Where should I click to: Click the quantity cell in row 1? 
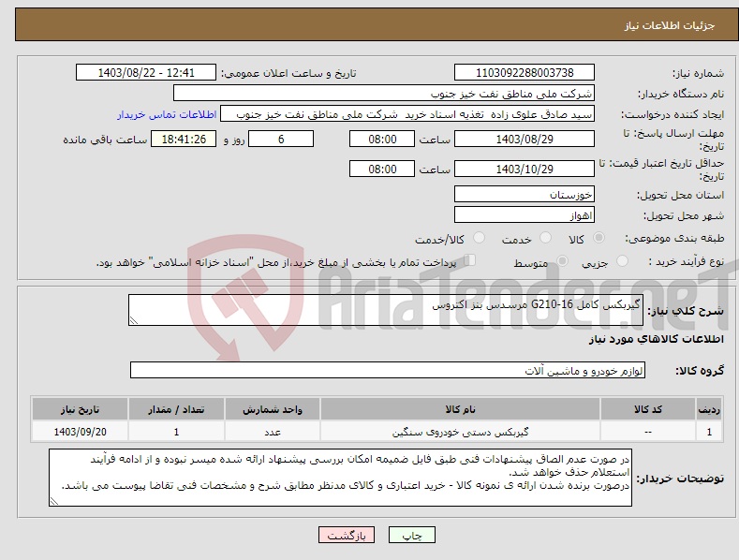(176, 432)
